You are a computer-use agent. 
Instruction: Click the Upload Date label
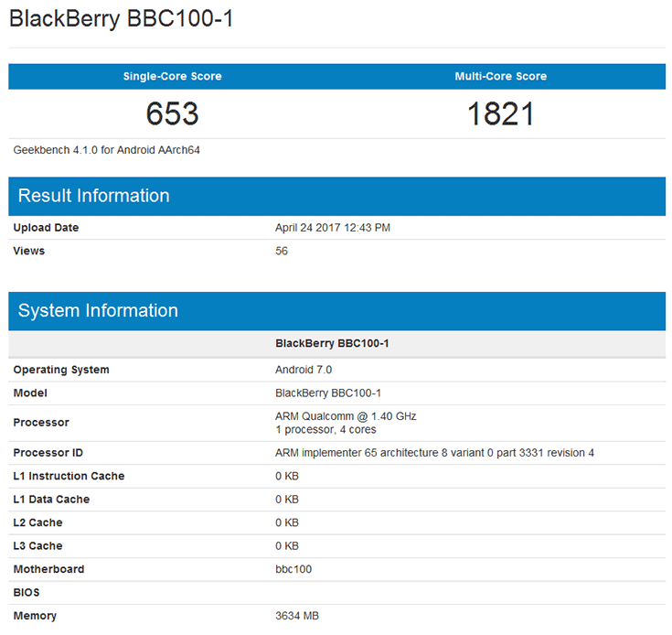tap(46, 228)
